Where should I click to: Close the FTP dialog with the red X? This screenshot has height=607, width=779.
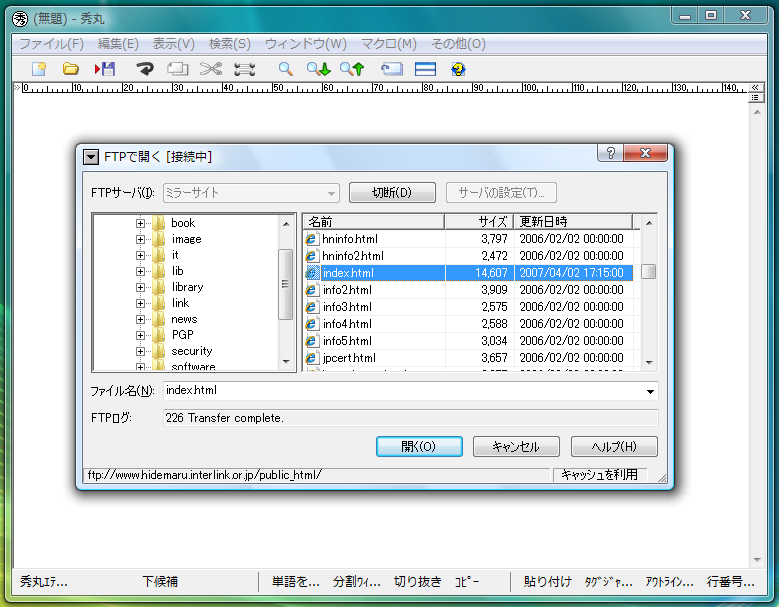(645, 153)
